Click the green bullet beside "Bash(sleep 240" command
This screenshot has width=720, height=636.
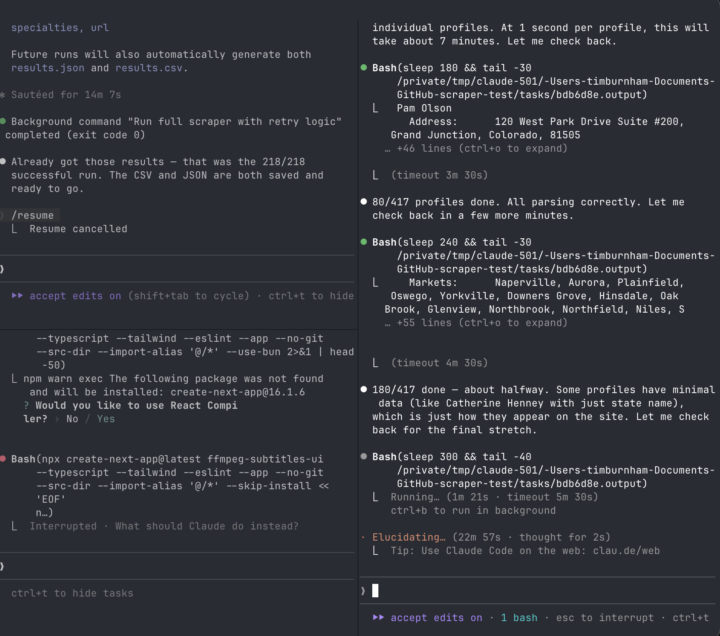(x=364, y=242)
